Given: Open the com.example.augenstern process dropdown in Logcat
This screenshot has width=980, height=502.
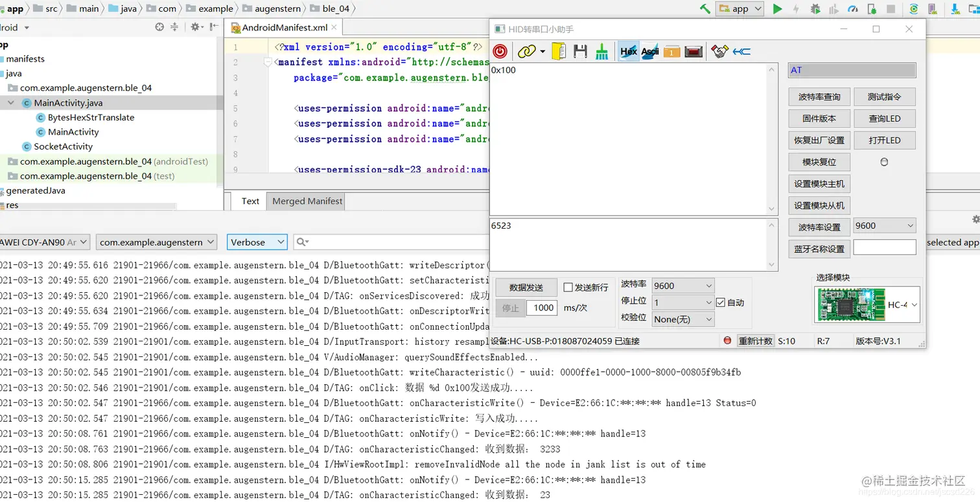Looking at the screenshot, I should click(x=157, y=242).
